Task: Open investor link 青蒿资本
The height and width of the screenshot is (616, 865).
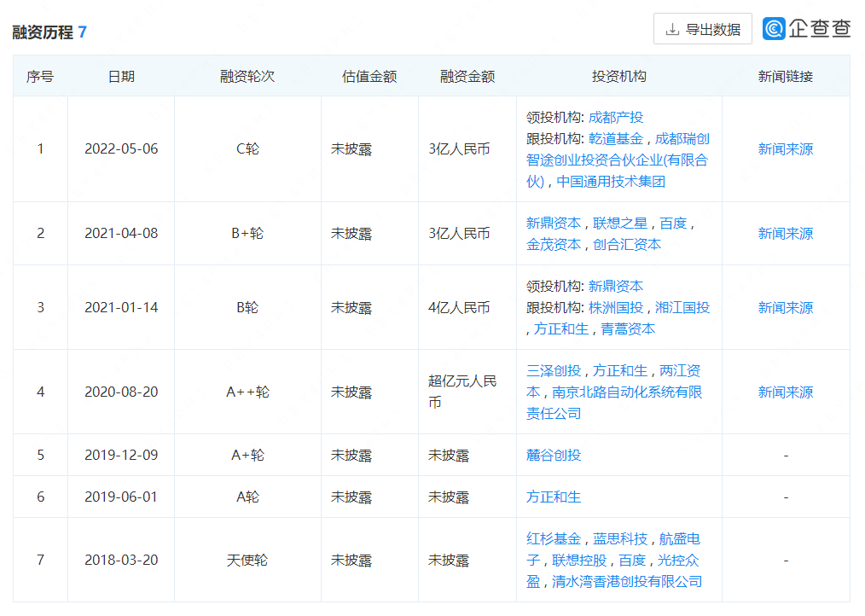Action: pyautogui.click(x=628, y=328)
